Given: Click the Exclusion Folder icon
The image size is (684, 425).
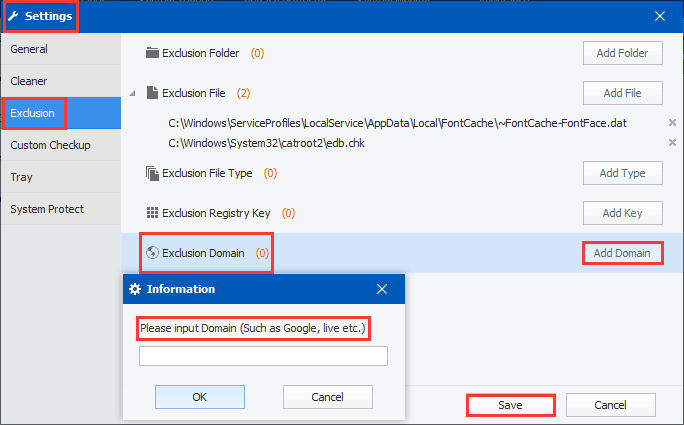Looking at the screenshot, I should (153, 53).
